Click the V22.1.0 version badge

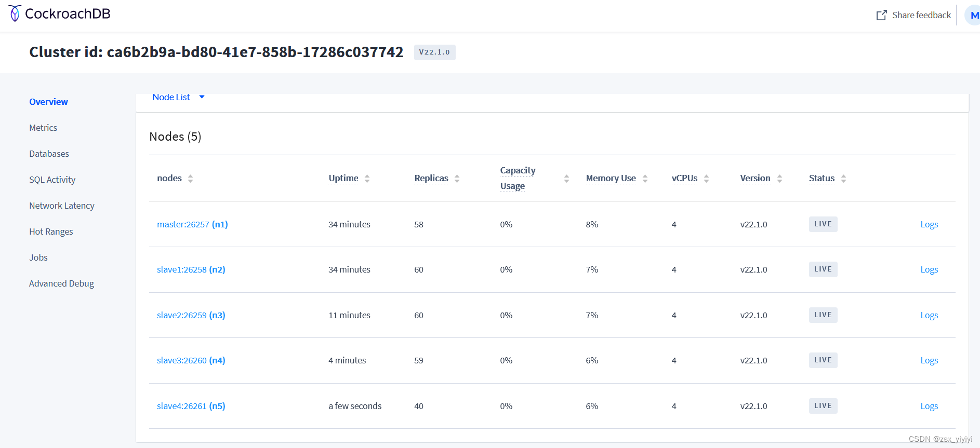click(434, 52)
